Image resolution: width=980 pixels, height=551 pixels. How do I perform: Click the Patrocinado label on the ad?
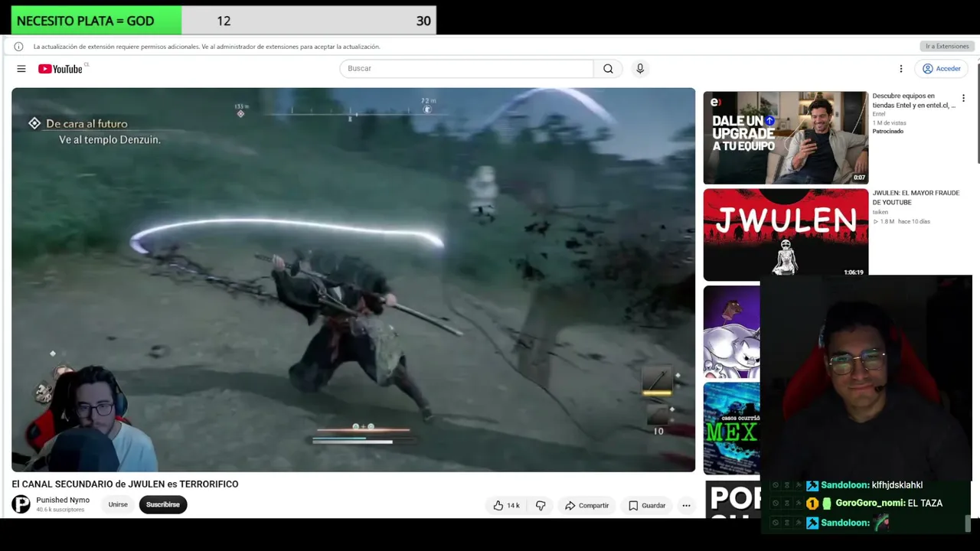point(888,132)
